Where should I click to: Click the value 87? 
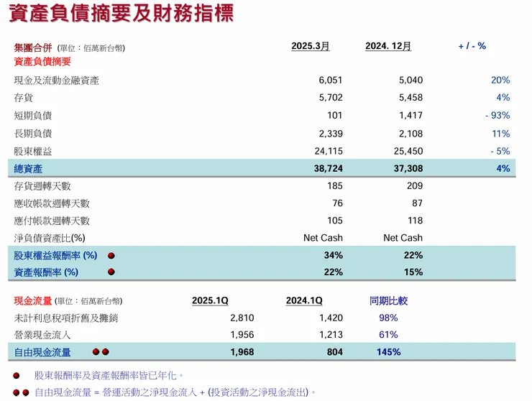click(x=417, y=203)
